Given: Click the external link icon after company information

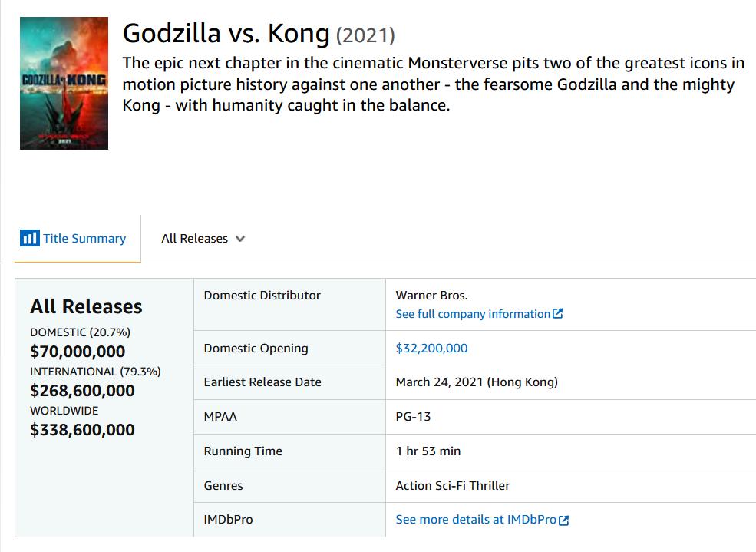Looking at the screenshot, I should pyautogui.click(x=559, y=313).
